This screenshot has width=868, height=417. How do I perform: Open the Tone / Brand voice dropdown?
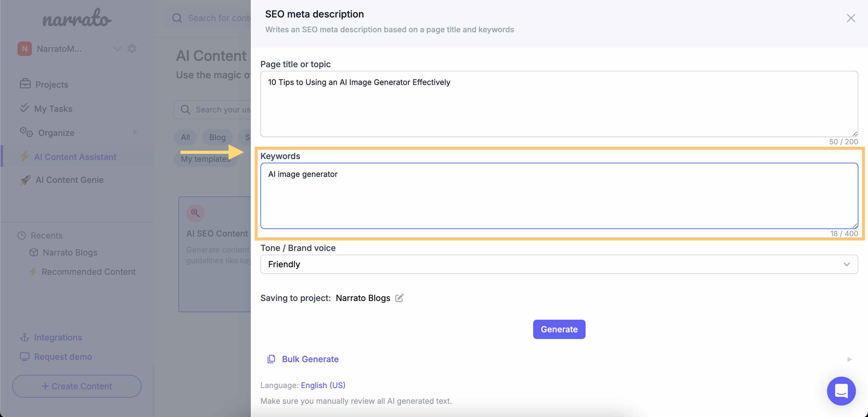point(559,264)
